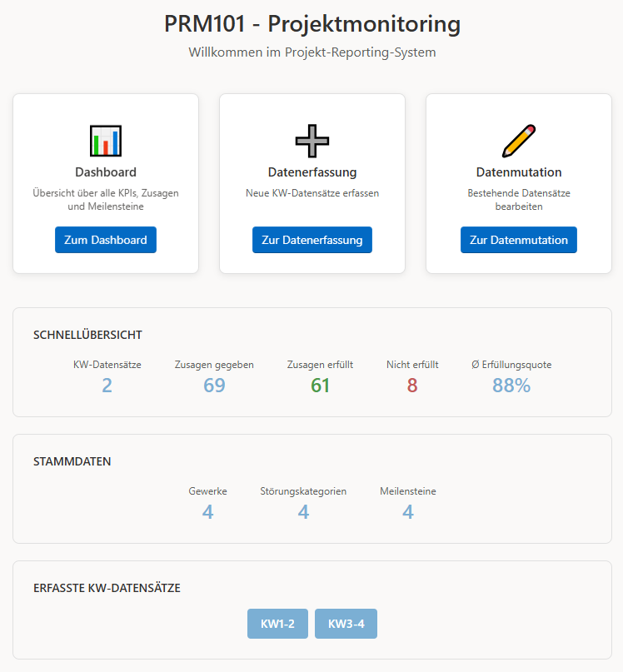
Task: Click the pencil icon for Datenmutation
Action: 519,141
